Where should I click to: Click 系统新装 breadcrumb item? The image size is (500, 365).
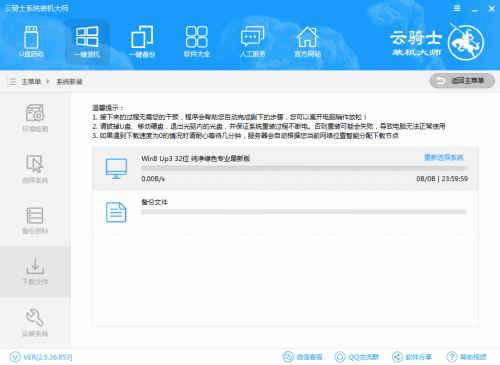(69, 82)
